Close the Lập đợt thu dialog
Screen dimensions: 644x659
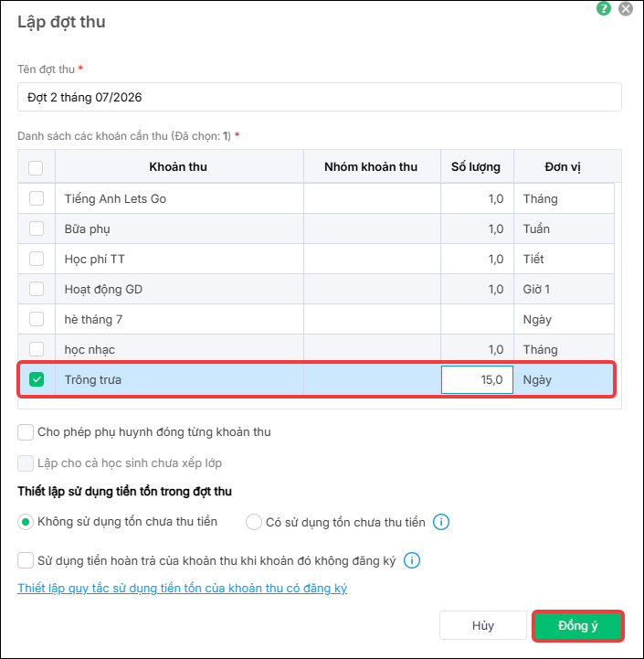(626, 8)
